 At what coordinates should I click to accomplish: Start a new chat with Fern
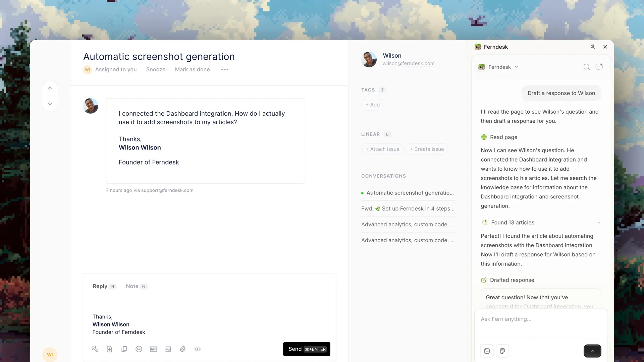(x=599, y=67)
